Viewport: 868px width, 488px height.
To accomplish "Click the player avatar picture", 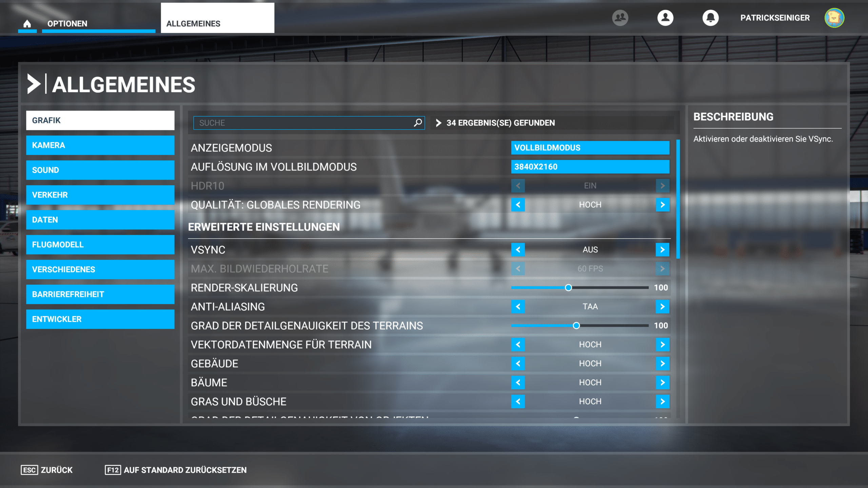I will [x=834, y=18].
